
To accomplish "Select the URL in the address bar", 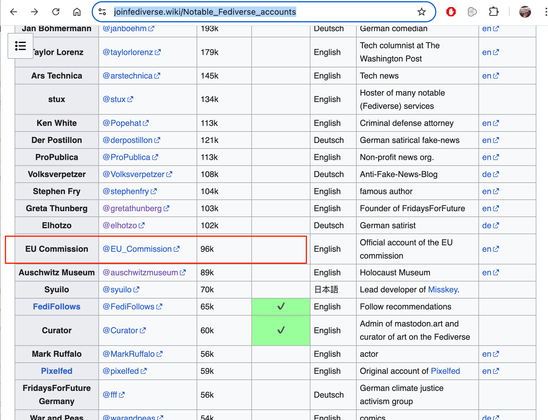I will pos(205,12).
